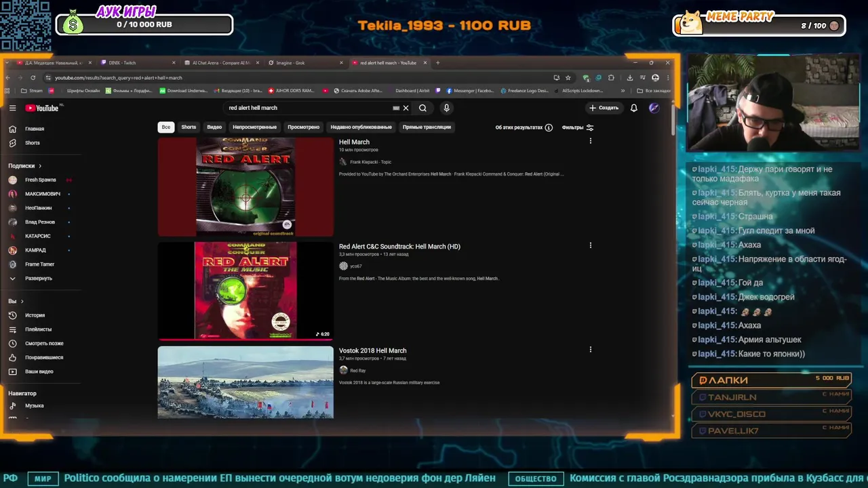
Task: Open YouTube notifications bell
Action: 634,108
